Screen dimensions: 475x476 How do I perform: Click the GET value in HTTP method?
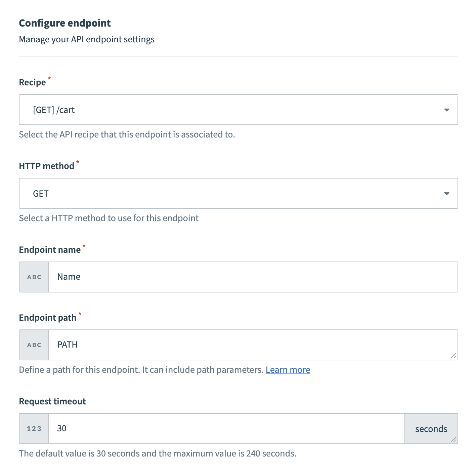(x=40, y=193)
